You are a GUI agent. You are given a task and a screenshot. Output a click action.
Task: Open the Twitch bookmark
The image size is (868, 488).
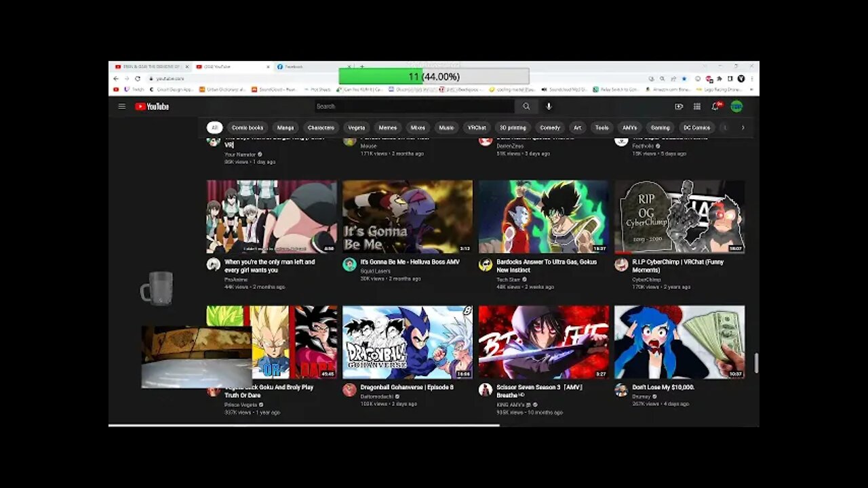point(134,89)
